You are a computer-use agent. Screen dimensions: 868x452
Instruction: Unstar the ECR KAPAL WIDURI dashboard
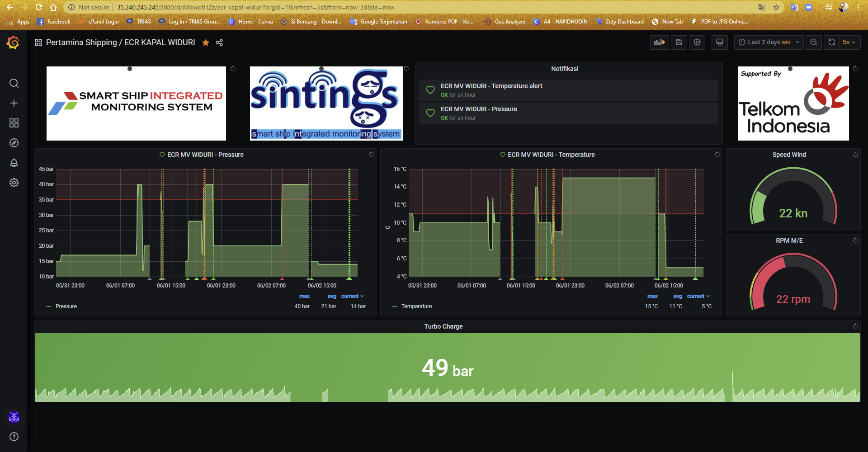[206, 42]
